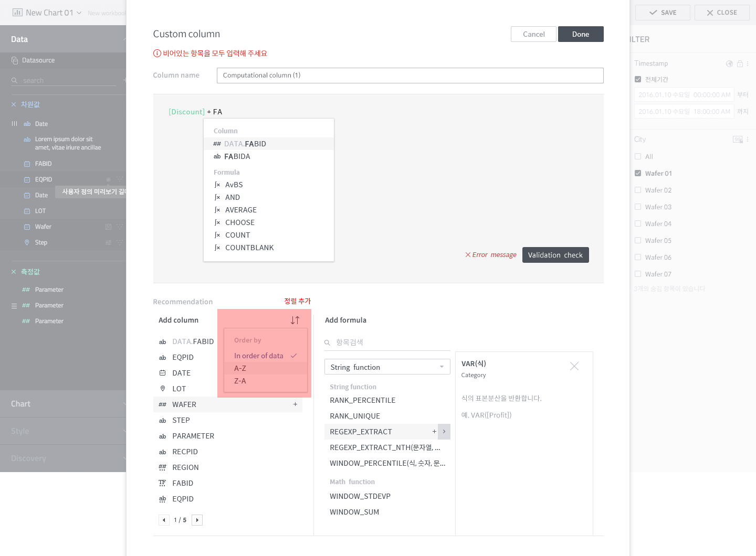Choose the CHOOSE formula suggestion
756x556 pixels.
pyautogui.click(x=269, y=222)
